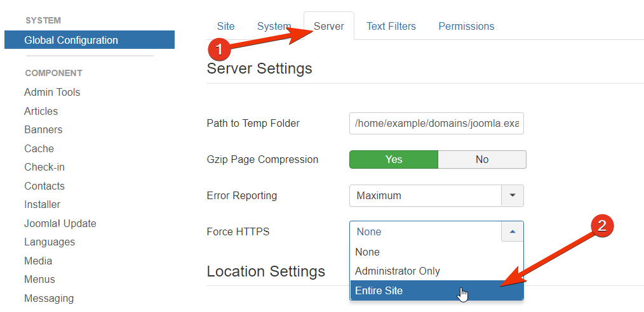Switch to the System tab

pos(274,26)
